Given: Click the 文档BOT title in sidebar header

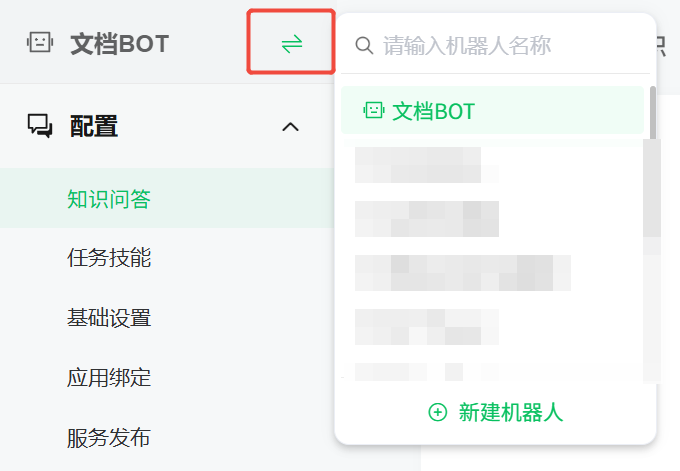Looking at the screenshot, I should (x=120, y=43).
